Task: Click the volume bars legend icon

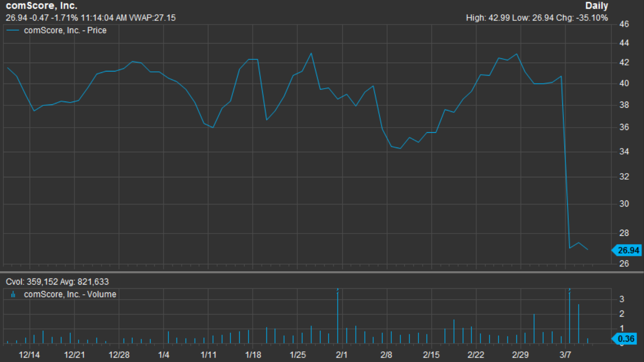Action: pos(13,295)
